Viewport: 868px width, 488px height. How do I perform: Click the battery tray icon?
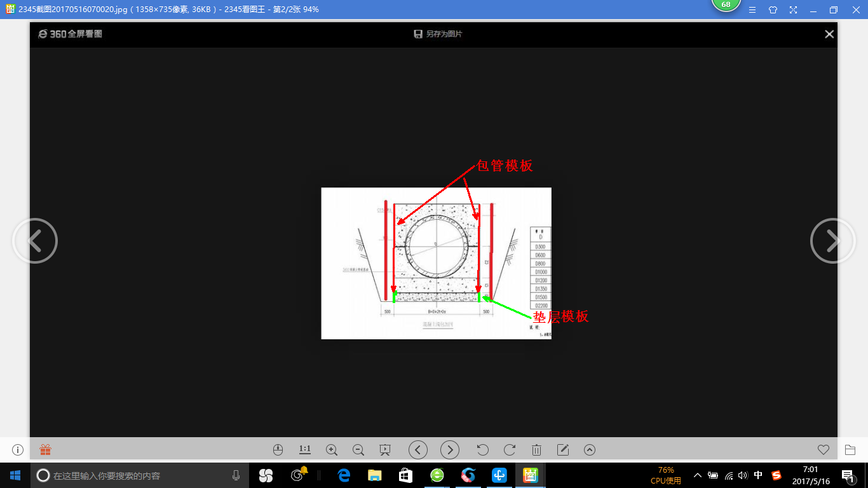click(x=713, y=475)
